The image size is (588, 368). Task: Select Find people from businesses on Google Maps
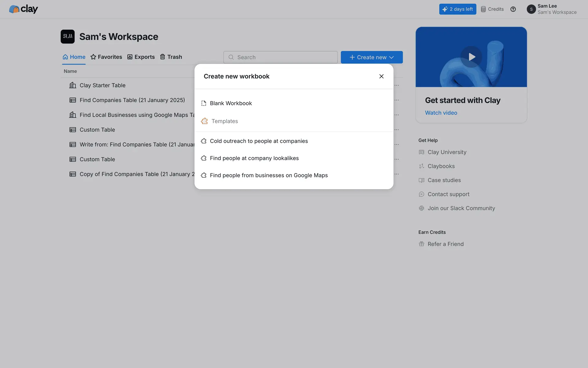[x=269, y=175]
